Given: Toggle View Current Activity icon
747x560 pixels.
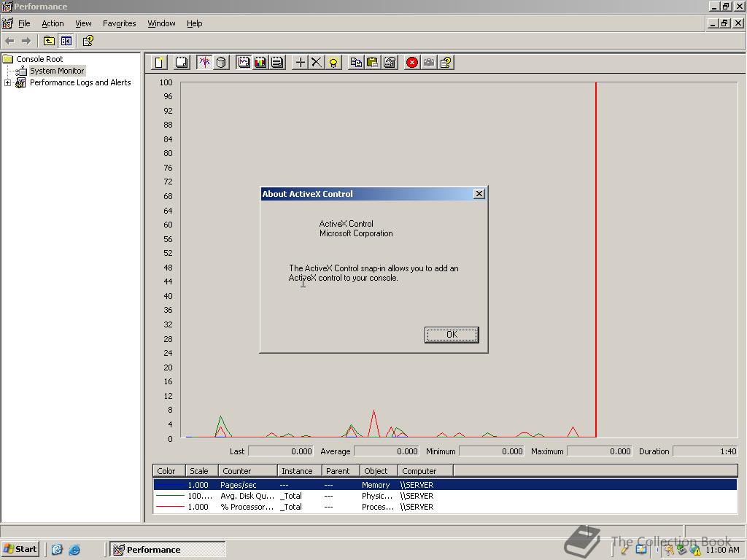Looking at the screenshot, I should pos(204,63).
